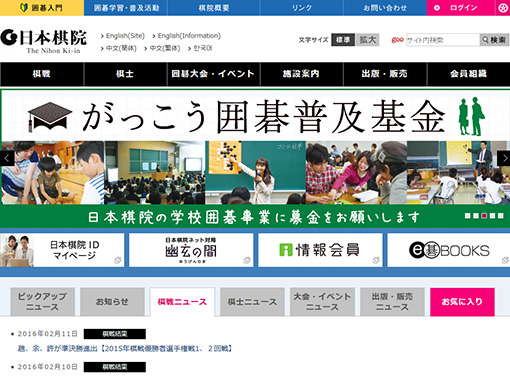
Task: Click 棋戦結果 tag for 02月10日
Action: (115, 367)
